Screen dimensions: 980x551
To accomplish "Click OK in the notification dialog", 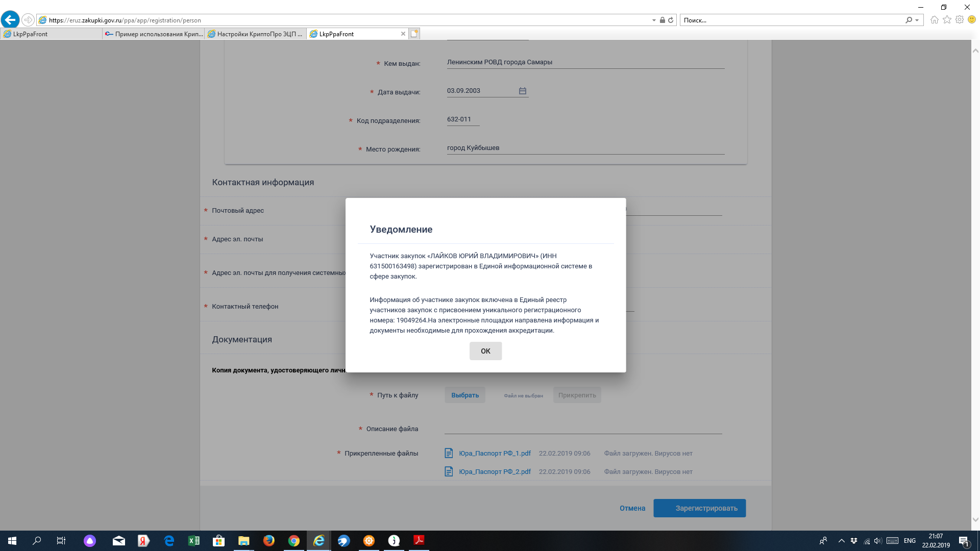I will pyautogui.click(x=485, y=351).
